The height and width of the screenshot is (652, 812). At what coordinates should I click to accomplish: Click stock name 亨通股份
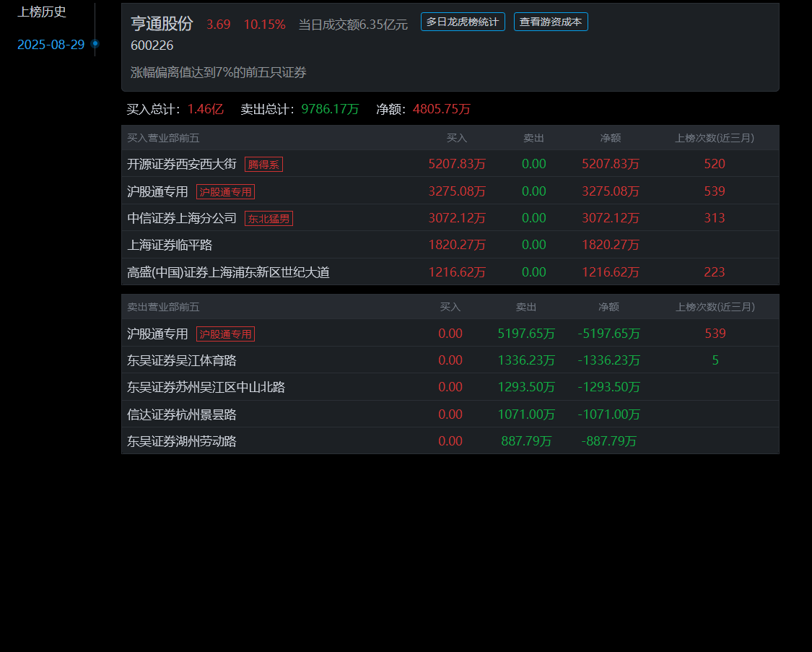coord(162,23)
